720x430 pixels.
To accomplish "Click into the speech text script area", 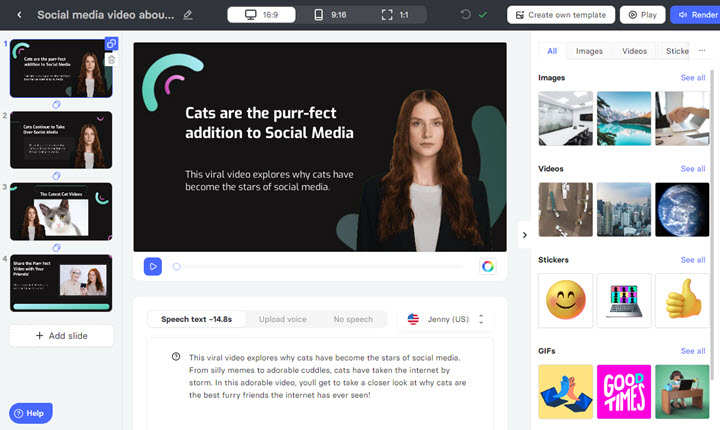I will coord(320,384).
